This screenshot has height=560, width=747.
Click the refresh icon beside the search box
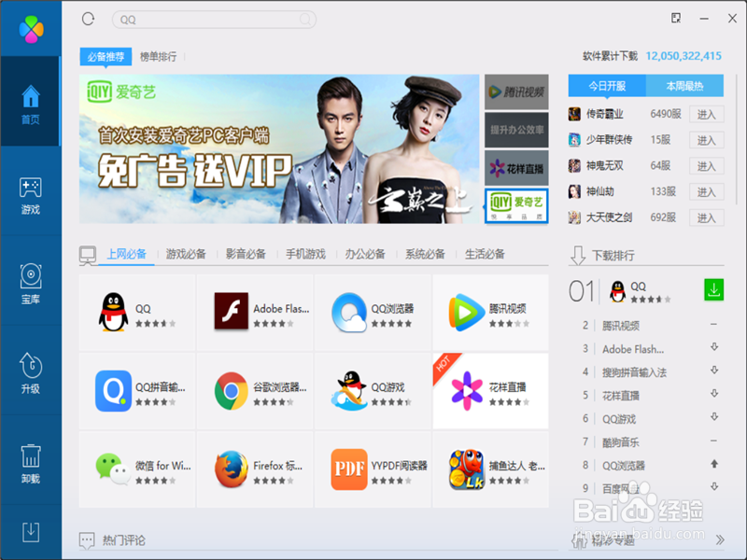(x=88, y=19)
